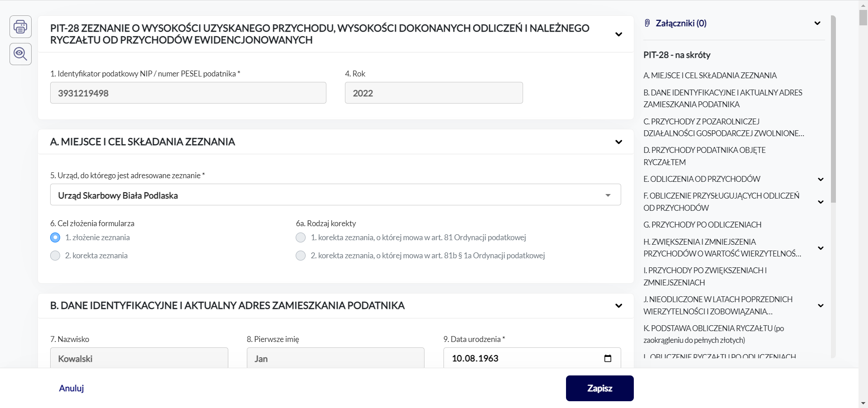
Task: Expand E. Odliczenia od przychodów shortcut
Action: 821,180
